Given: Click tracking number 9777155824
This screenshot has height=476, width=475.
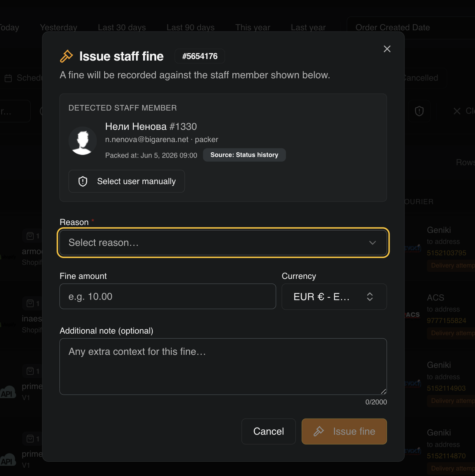Looking at the screenshot, I should point(446,321).
